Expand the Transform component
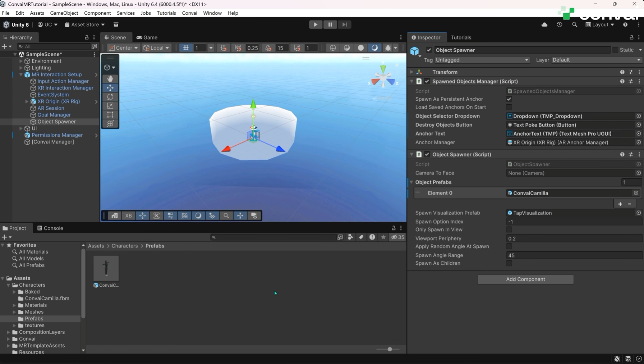644x364 pixels. pyautogui.click(x=411, y=72)
